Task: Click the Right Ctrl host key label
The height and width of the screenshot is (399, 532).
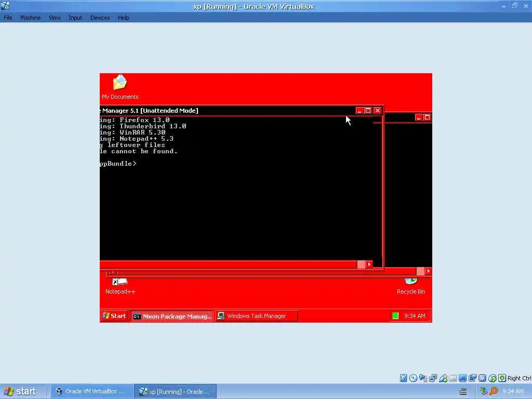Action: point(519,378)
